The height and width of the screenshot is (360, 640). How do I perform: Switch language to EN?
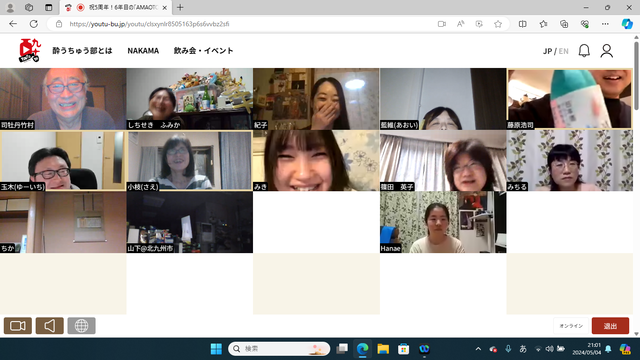[564, 51]
